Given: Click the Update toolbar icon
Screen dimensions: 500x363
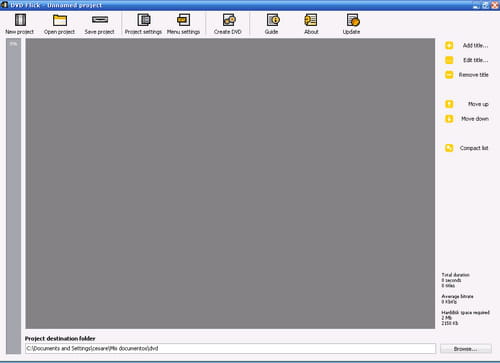Looking at the screenshot, I should point(353,20).
